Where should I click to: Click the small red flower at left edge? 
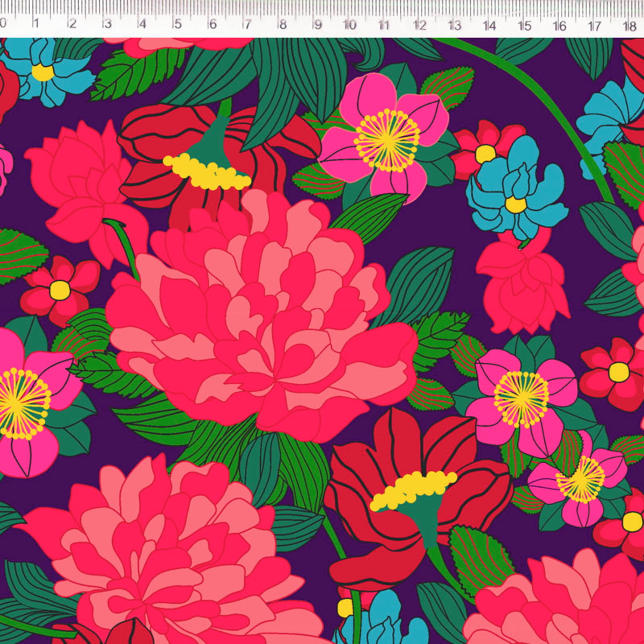[x=59, y=290]
